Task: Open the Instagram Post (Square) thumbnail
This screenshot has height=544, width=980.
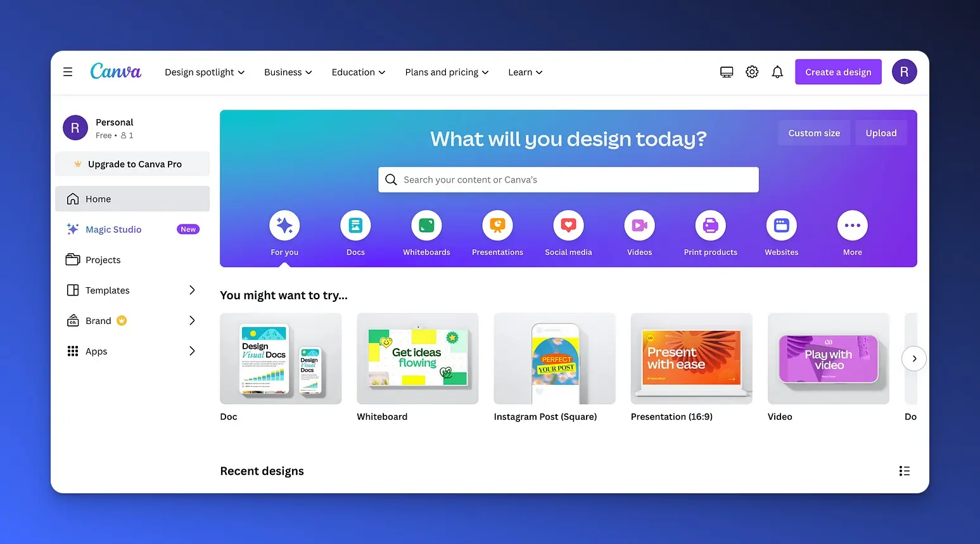Action: pyautogui.click(x=554, y=359)
